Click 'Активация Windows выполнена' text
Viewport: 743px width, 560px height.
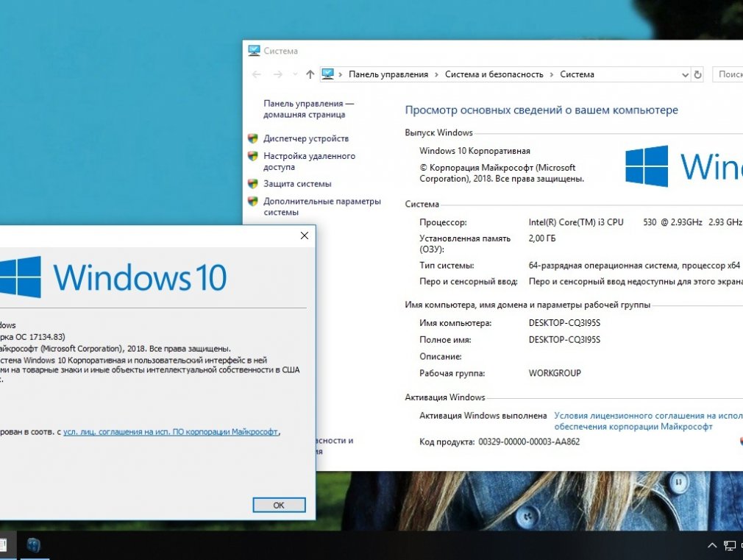(x=483, y=416)
